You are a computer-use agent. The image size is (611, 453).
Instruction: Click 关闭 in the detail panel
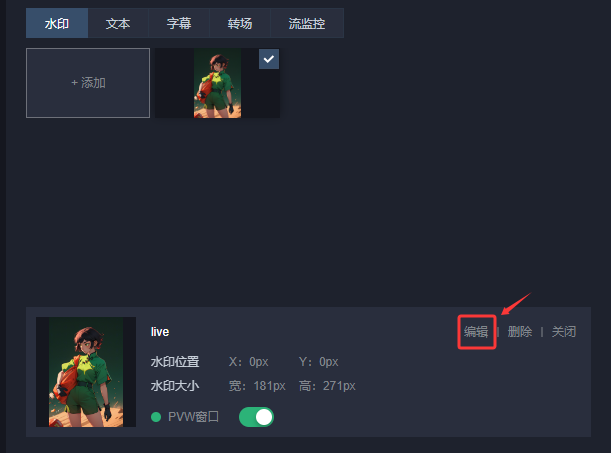click(564, 332)
